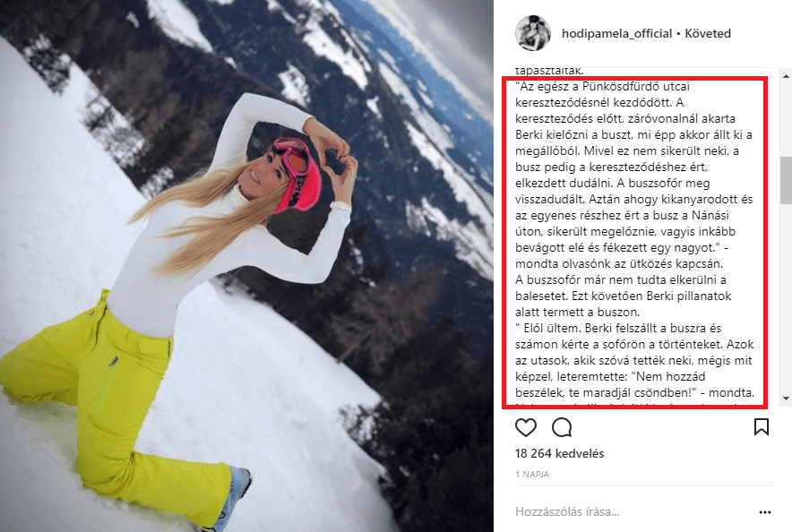Save the post with the bookmark icon
Screen dimensions: 792x532
tap(762, 427)
